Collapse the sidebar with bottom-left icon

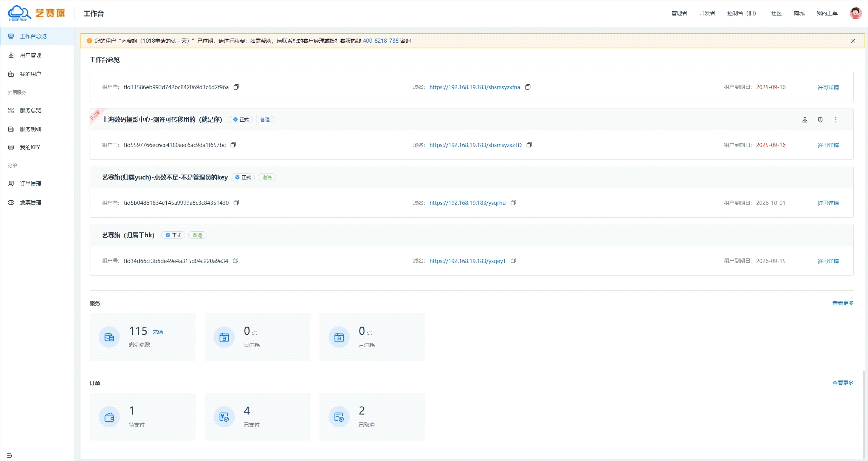9,455
